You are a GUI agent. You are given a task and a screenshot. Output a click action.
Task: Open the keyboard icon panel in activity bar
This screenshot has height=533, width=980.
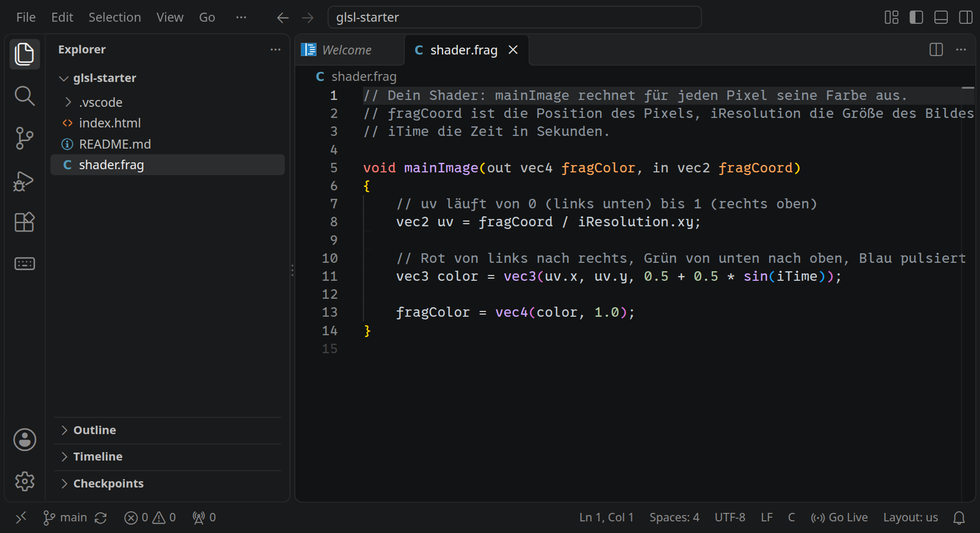(x=24, y=263)
